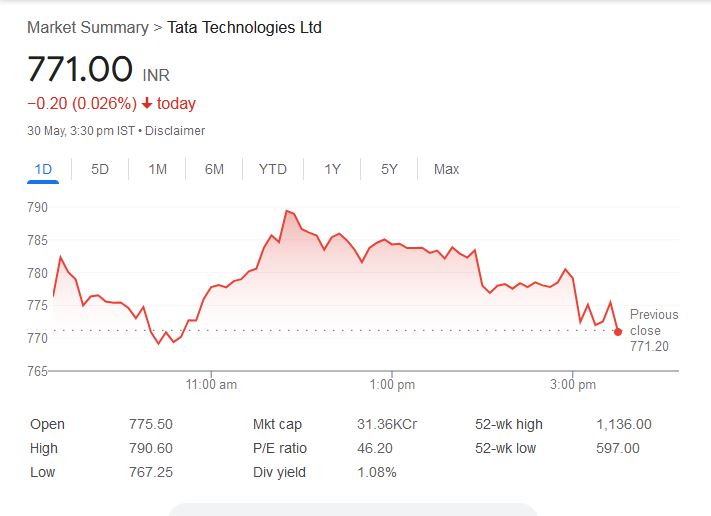
Task: Click the Previous close 771.20 label
Action: tap(653, 330)
